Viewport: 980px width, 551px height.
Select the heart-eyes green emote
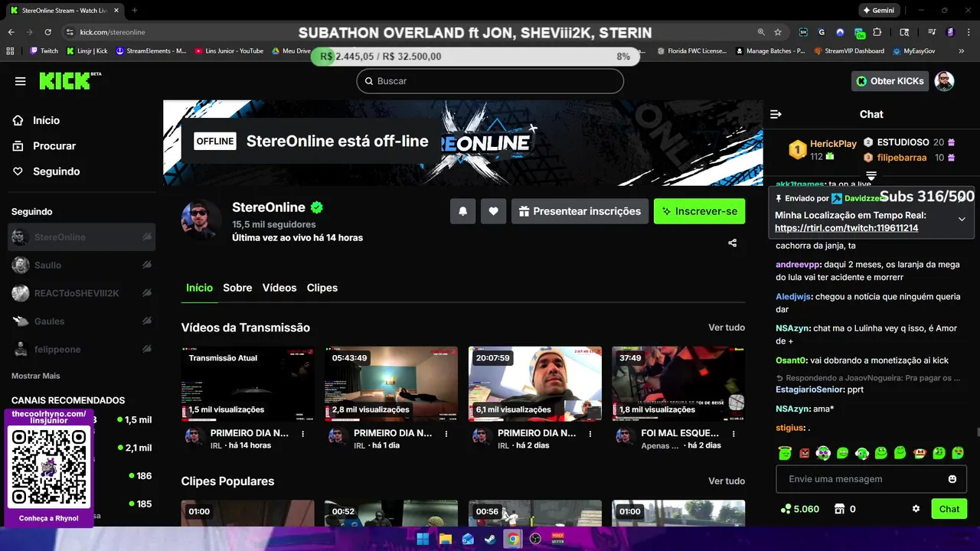point(958,453)
